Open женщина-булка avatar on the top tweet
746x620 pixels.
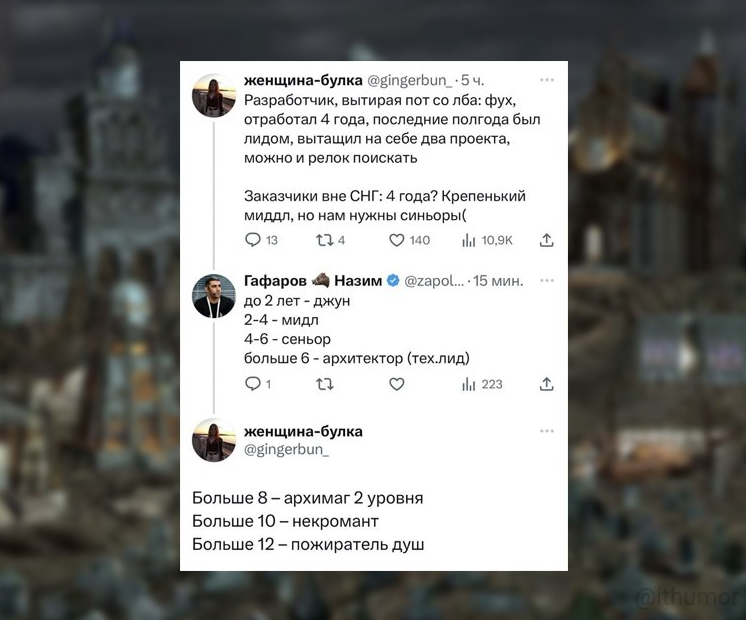coord(214,96)
